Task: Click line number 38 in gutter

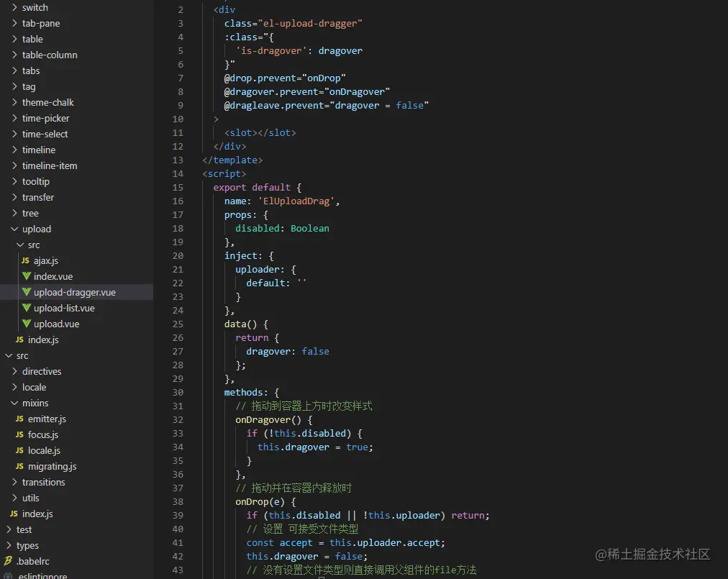Action: (178, 501)
